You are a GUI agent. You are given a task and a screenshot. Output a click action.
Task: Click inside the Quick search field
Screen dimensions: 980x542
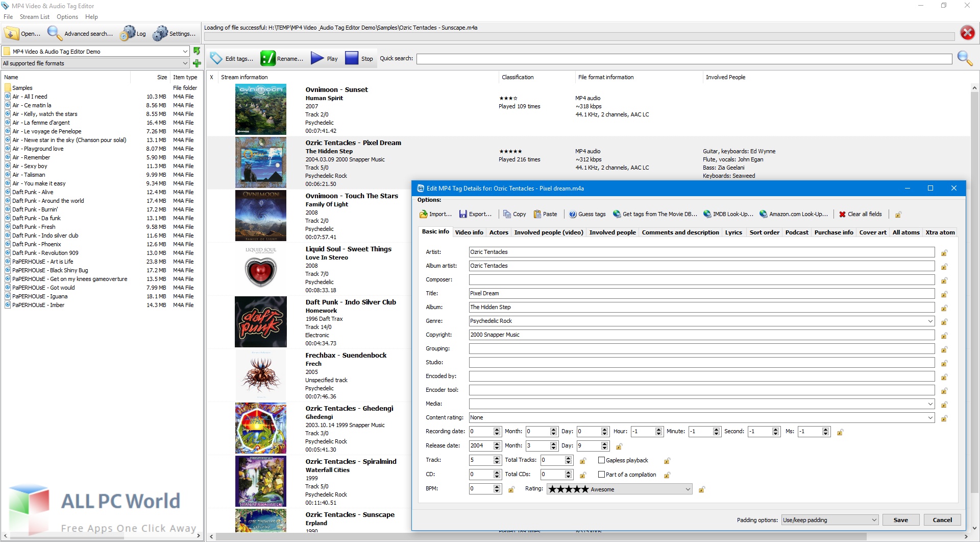[x=684, y=59]
